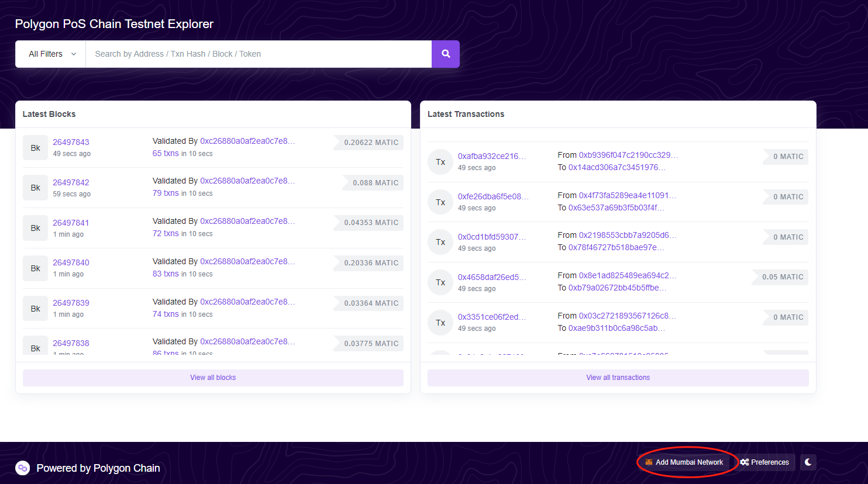Click the Tx icon for transaction 0x3351ce06f2ed
This screenshot has height=484, width=868.
(440, 323)
